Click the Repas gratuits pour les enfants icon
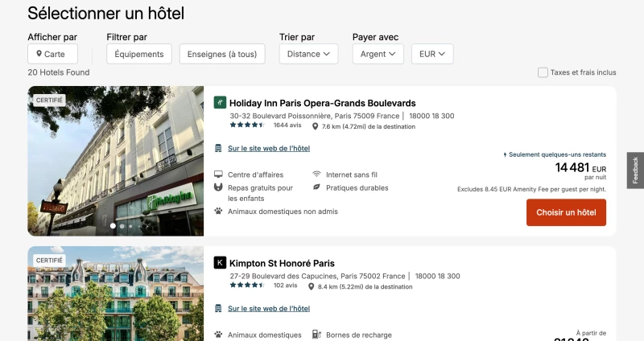Screen dimensions: 644x341 click(x=218, y=187)
